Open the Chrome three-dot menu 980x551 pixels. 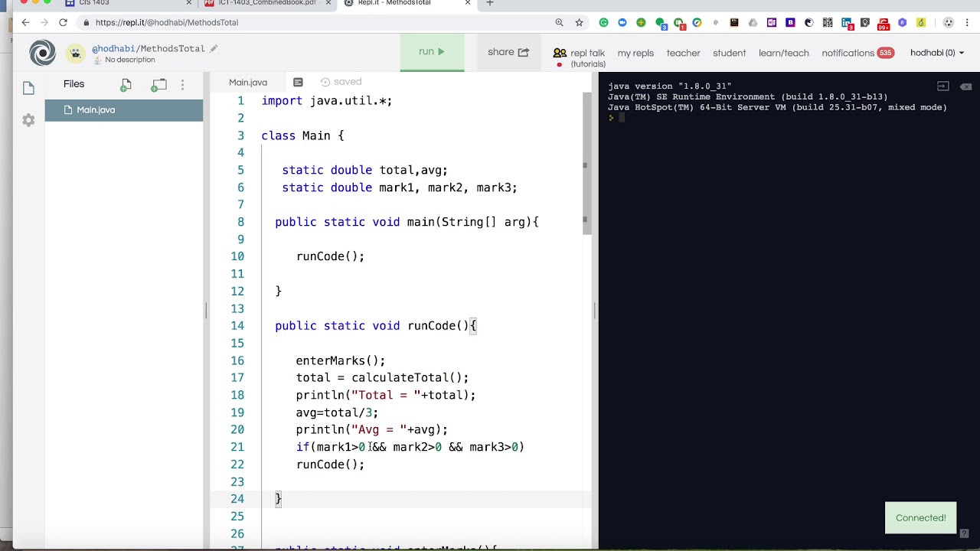click(x=966, y=22)
